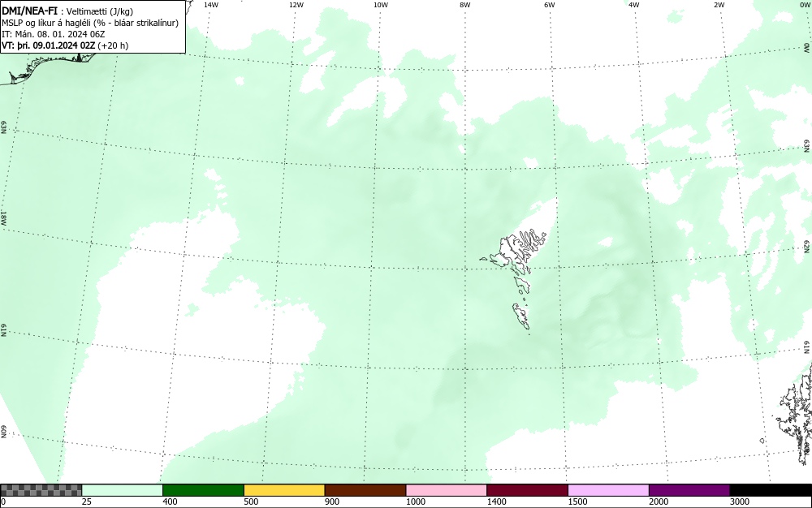Select the 'IT: Mán. 08. 01. 2024 06Z' text
Screen dimensions: 812x508
pyautogui.click(x=54, y=34)
